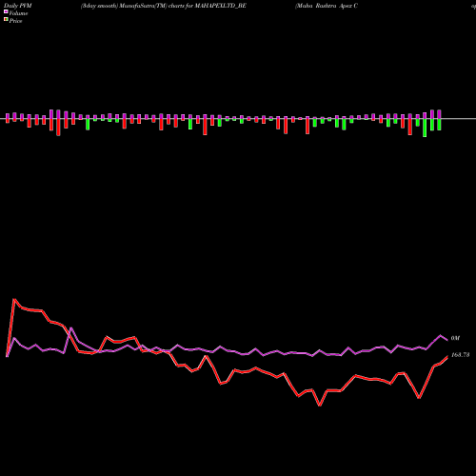This screenshot has width=476, height=476.
Task: Click the Daily PVM chart title
Action: [x=18, y=6]
